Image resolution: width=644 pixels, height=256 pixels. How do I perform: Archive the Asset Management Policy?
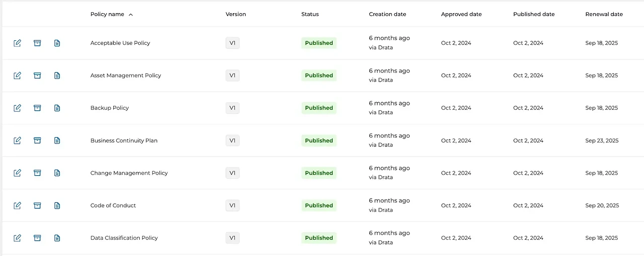coord(37,76)
